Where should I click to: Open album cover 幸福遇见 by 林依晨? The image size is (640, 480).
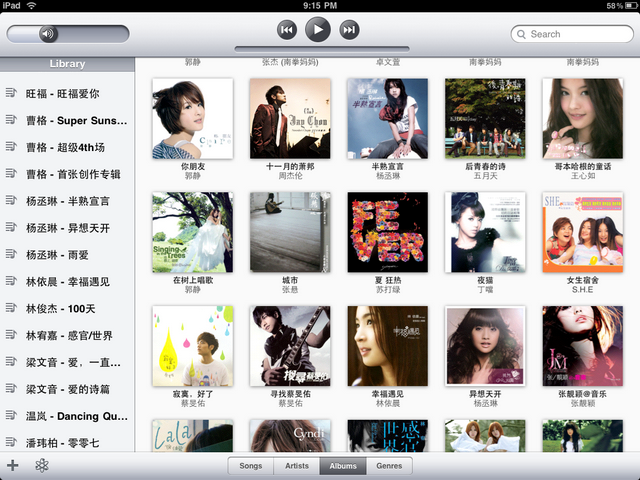click(388, 346)
